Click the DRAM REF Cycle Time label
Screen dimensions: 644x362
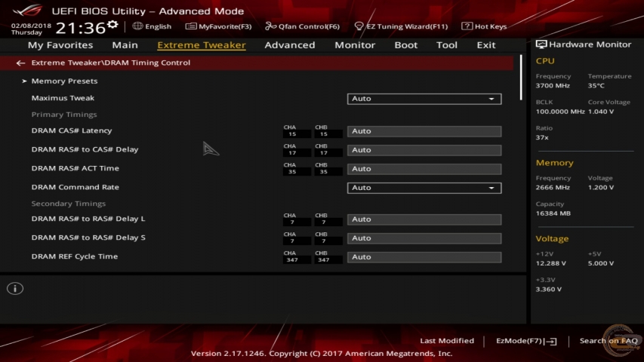74,256
